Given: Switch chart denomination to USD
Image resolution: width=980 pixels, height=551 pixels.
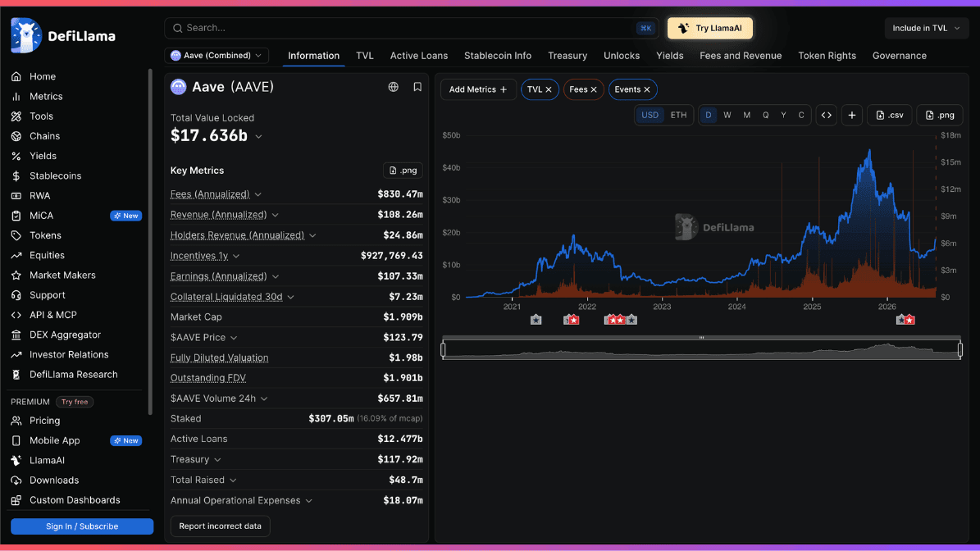Looking at the screenshot, I should [x=650, y=115].
